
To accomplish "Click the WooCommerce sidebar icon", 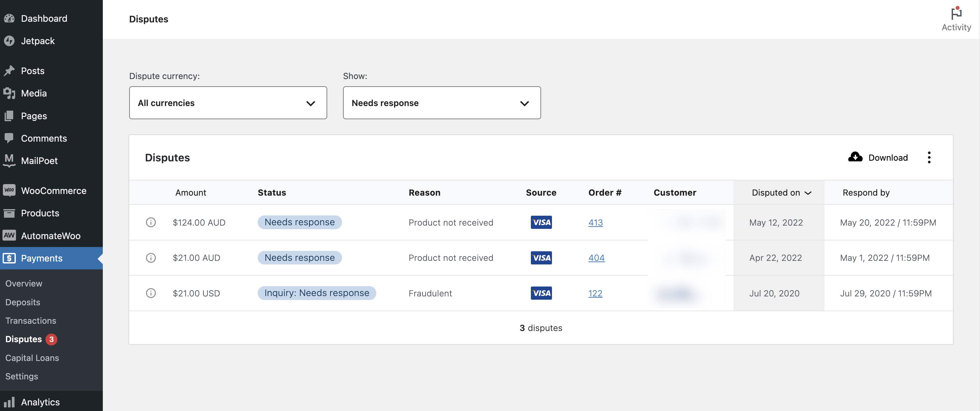I will click(9, 190).
